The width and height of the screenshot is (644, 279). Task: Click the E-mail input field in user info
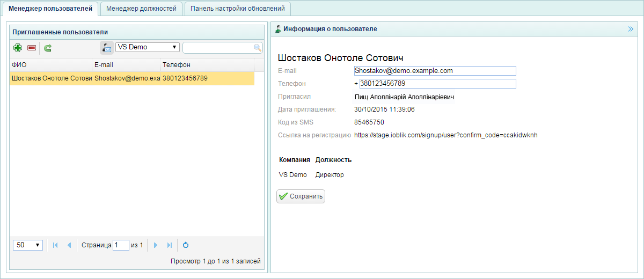[435, 71]
